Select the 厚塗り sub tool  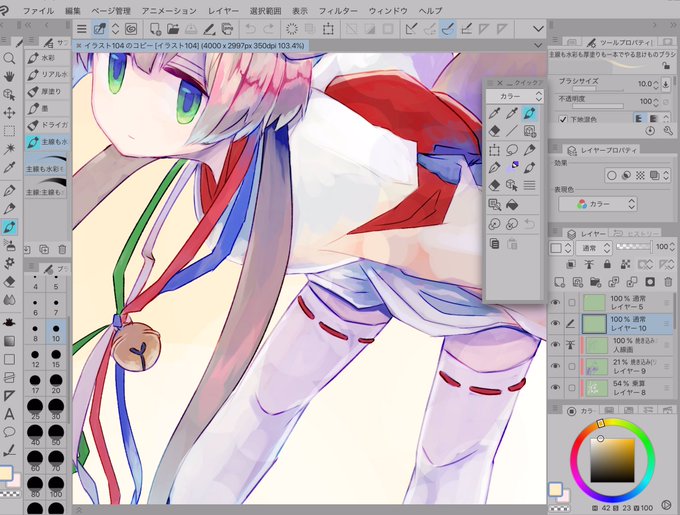coord(47,91)
